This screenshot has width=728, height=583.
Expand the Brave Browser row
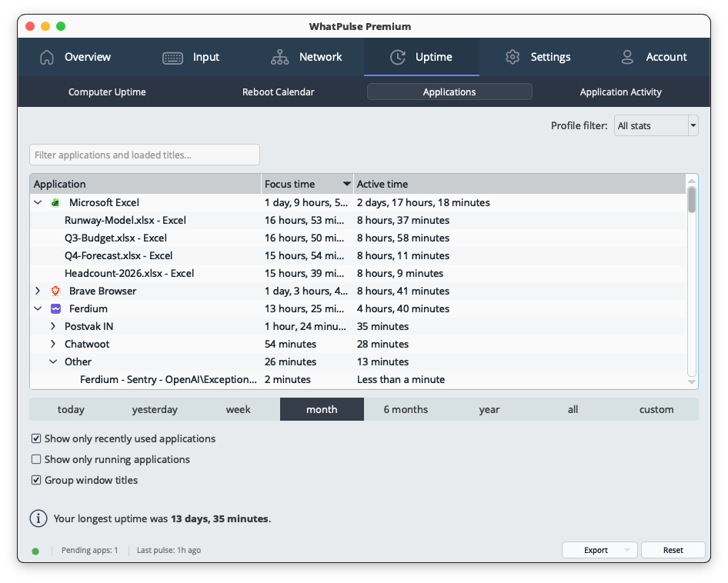[38, 291]
